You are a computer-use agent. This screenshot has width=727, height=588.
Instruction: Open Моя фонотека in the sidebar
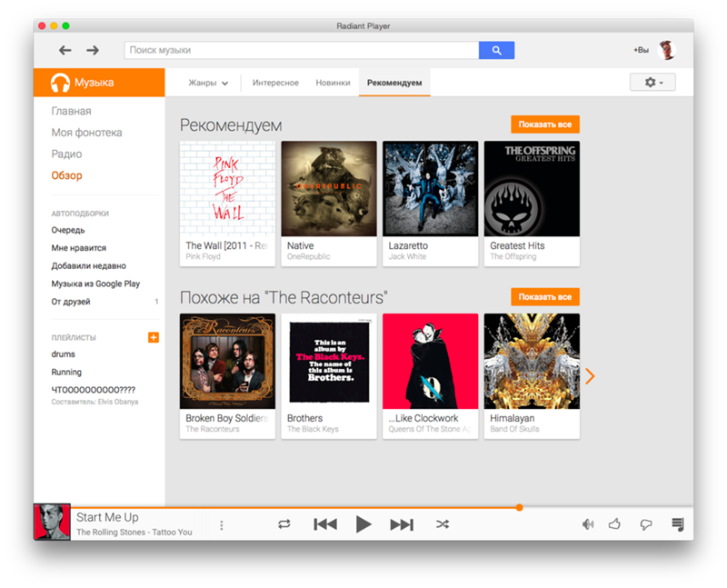pyautogui.click(x=86, y=133)
